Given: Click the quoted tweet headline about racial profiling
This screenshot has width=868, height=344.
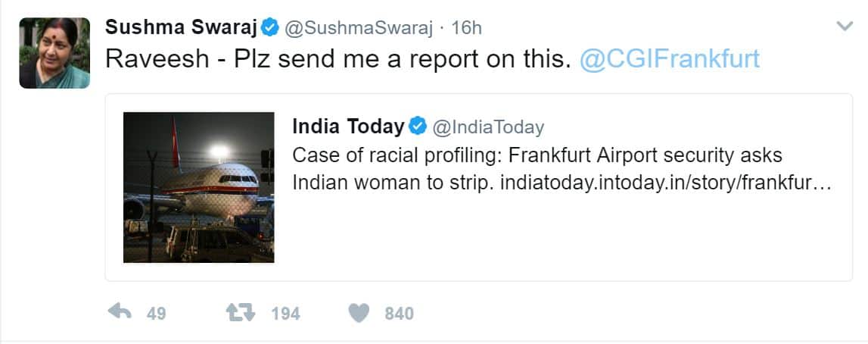Looking at the screenshot, I should click(x=537, y=155).
